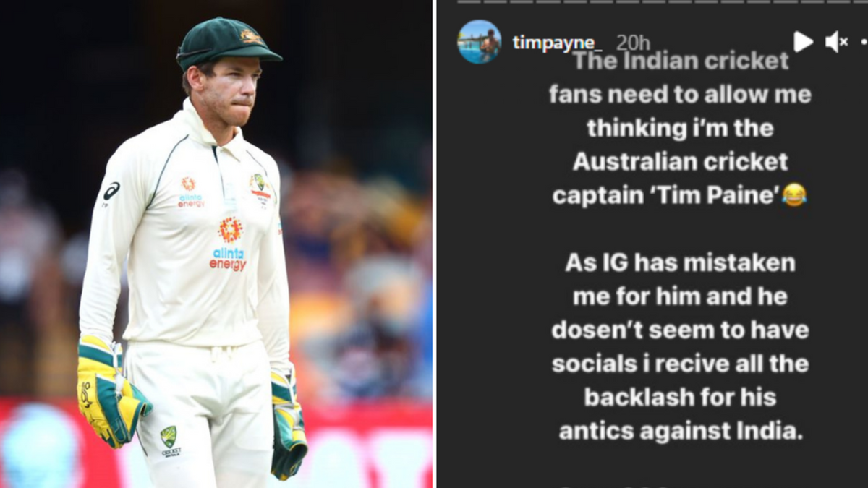This screenshot has width=868, height=488.
Task: Click the story text about Indian cricket fans
Action: (x=679, y=129)
